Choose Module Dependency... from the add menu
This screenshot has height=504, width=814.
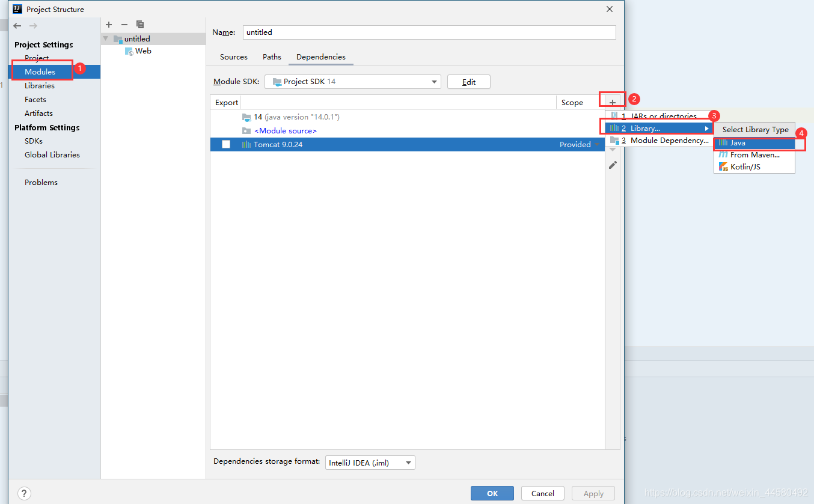coord(659,141)
